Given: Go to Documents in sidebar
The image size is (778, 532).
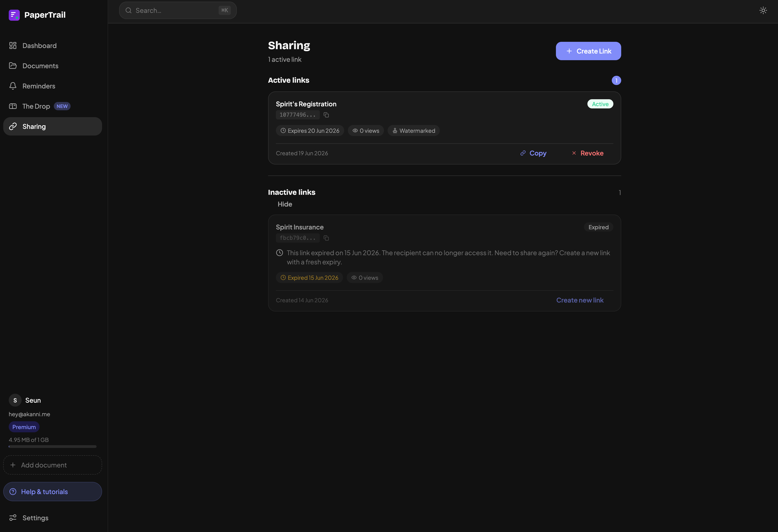Looking at the screenshot, I should (53, 66).
